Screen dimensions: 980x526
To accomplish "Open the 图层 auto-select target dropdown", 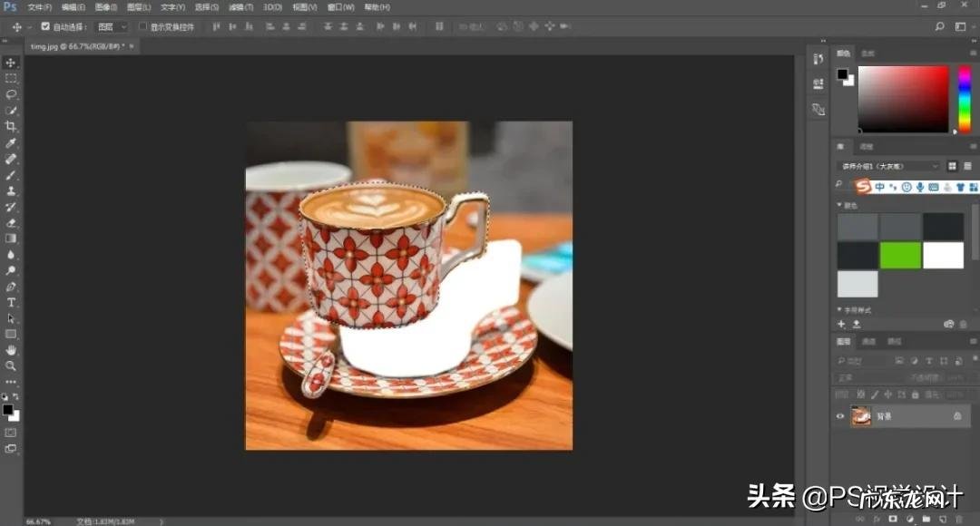I will coord(112,27).
